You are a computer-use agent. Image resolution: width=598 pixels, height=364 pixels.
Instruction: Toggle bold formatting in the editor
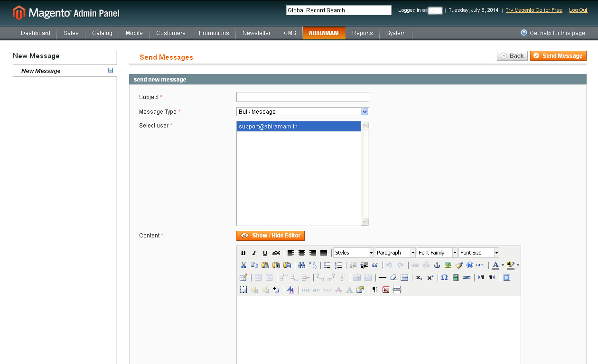[x=243, y=253]
